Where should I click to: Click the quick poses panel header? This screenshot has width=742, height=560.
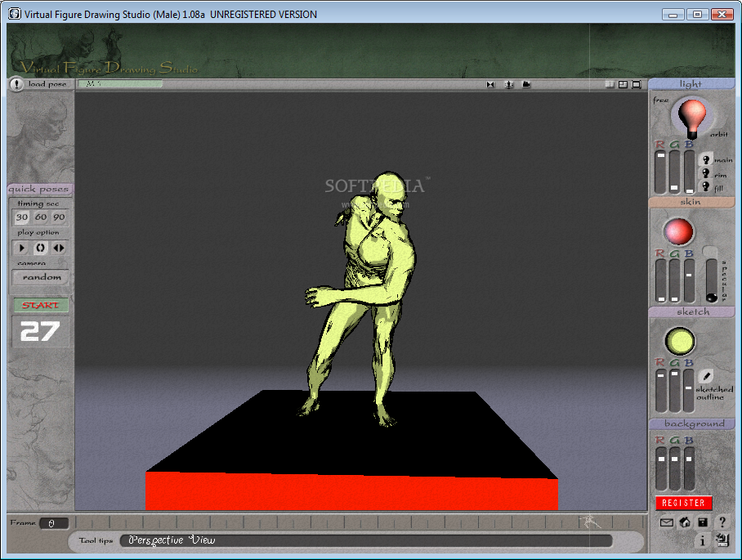pyautogui.click(x=40, y=190)
